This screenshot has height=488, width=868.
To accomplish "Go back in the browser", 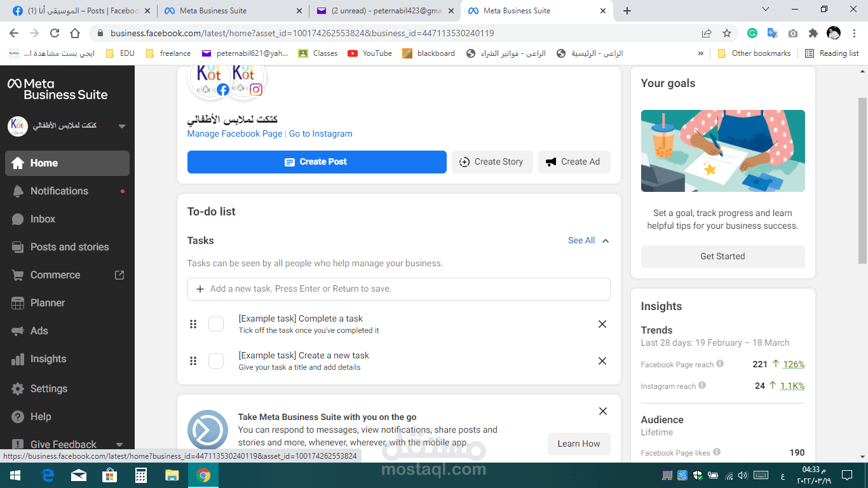I will coord(14,33).
